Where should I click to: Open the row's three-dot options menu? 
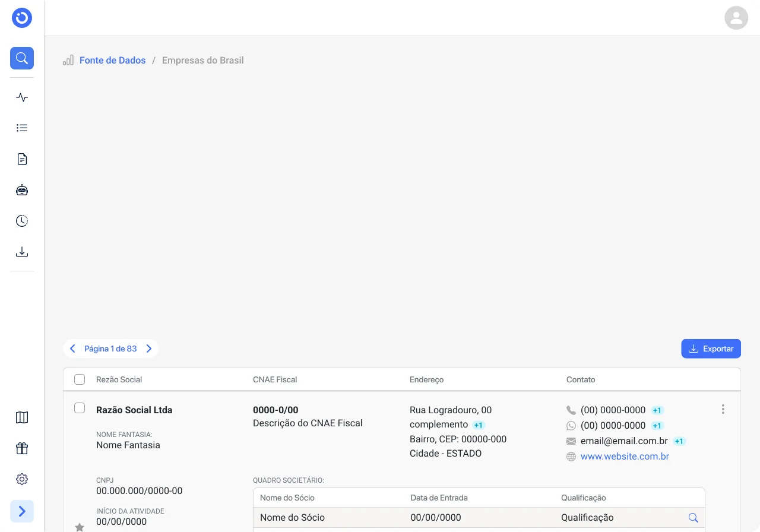(x=723, y=409)
